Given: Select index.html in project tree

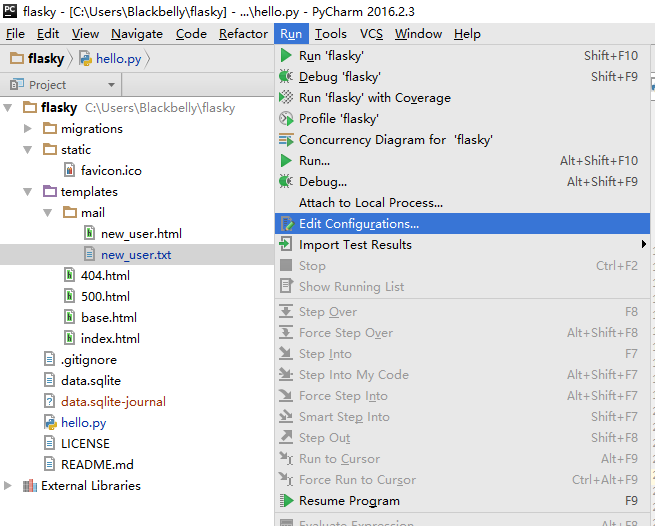Looking at the screenshot, I should tap(110, 338).
